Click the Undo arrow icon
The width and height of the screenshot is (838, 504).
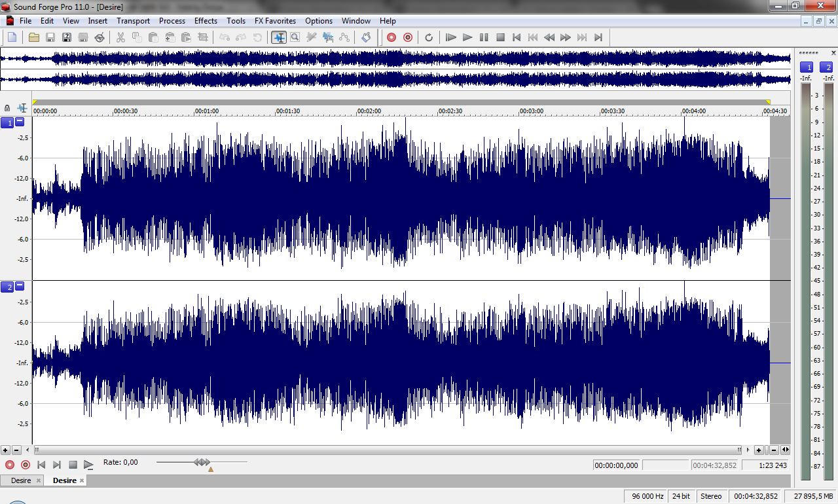point(225,37)
